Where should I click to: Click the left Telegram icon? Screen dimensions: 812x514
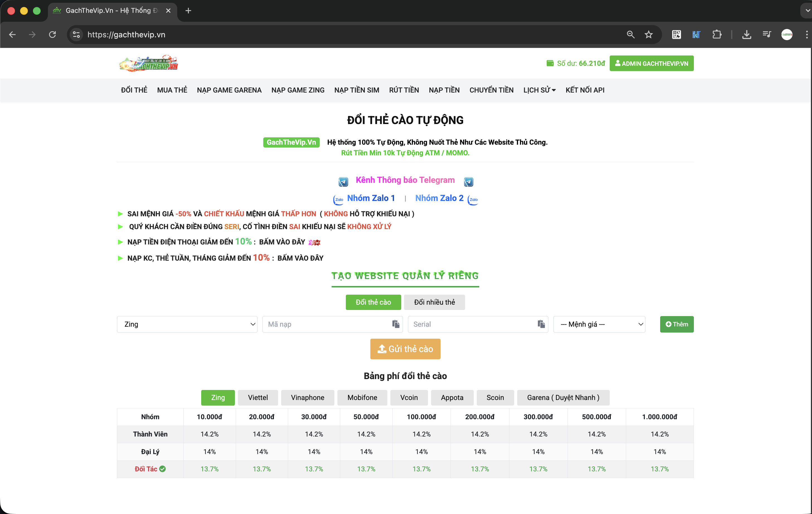click(x=343, y=182)
